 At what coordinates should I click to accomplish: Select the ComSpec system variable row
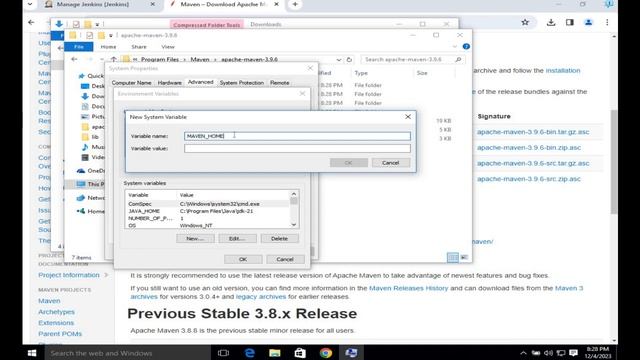point(208,204)
